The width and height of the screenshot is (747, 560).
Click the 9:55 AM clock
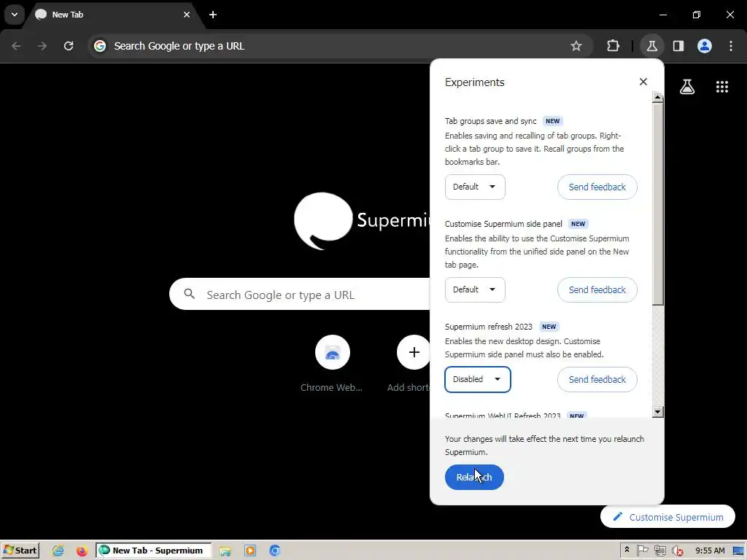point(710,551)
